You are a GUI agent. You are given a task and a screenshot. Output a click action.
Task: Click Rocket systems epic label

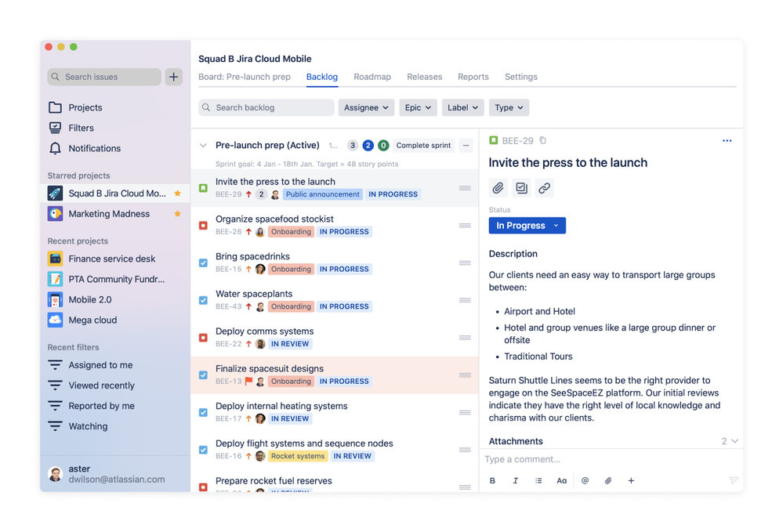pos(298,456)
